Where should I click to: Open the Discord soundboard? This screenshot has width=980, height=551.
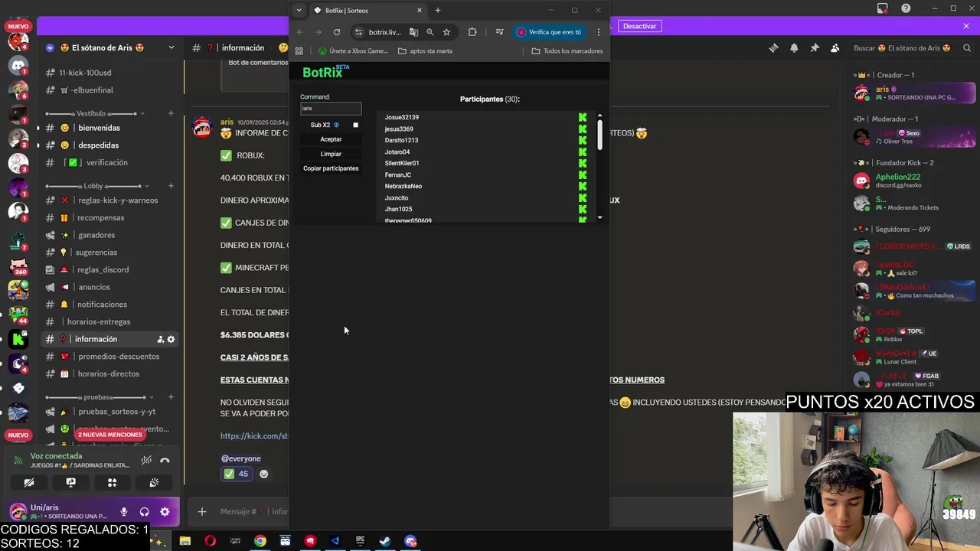[154, 483]
